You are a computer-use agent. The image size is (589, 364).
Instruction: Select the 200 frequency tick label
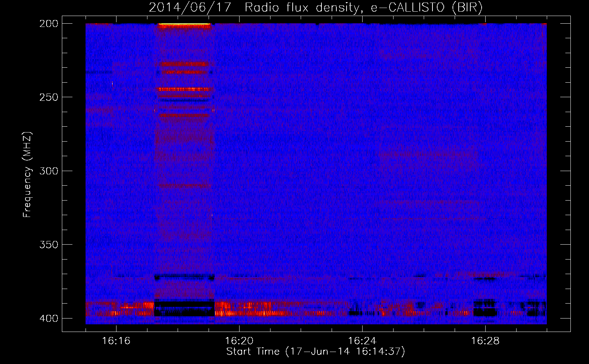49,23
